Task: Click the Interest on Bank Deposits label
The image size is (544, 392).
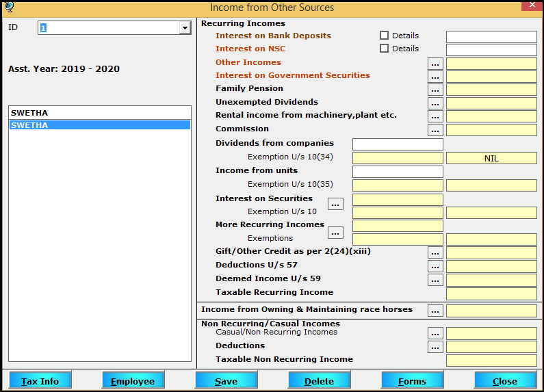Action: tap(273, 36)
